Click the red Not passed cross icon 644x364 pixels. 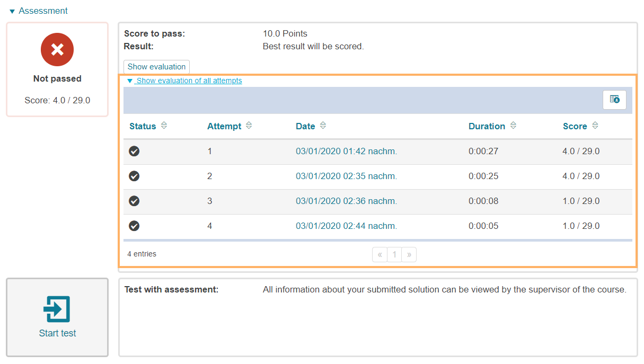pos(57,50)
